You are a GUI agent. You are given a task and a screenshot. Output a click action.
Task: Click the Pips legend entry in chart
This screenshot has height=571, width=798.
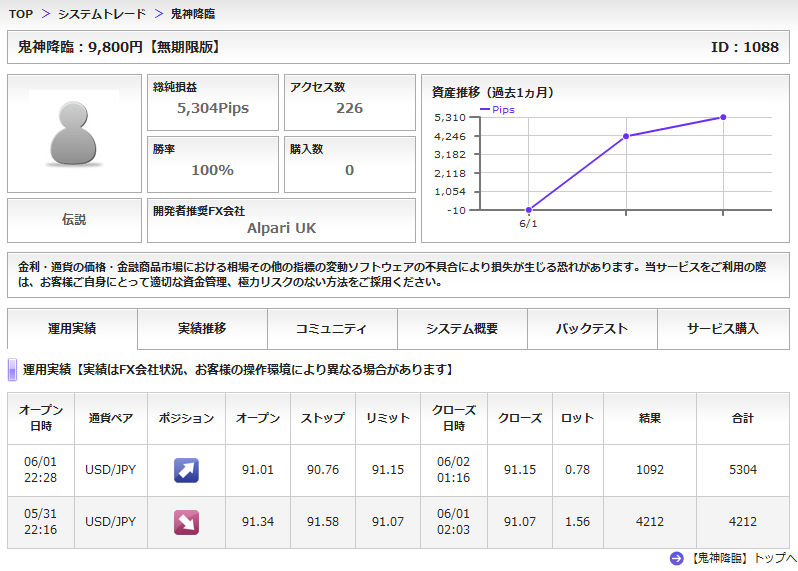[x=497, y=109]
